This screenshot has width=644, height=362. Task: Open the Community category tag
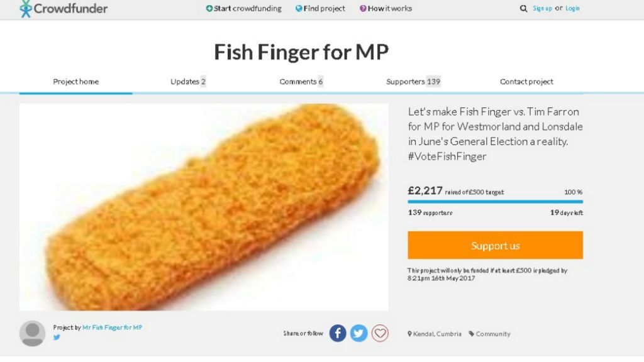[489, 334]
